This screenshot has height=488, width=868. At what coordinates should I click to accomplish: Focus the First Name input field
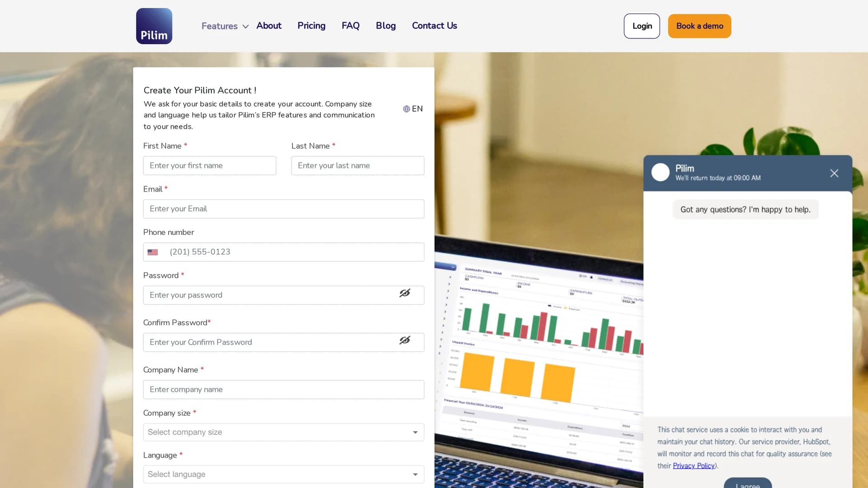point(209,165)
